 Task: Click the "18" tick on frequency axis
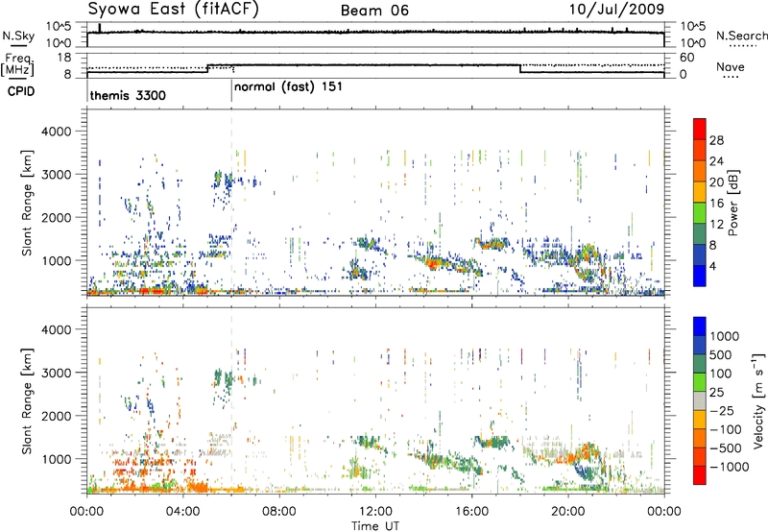[x=64, y=58]
